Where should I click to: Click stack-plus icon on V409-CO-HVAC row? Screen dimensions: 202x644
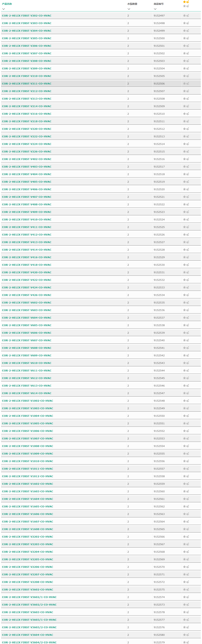[x=188, y=212]
